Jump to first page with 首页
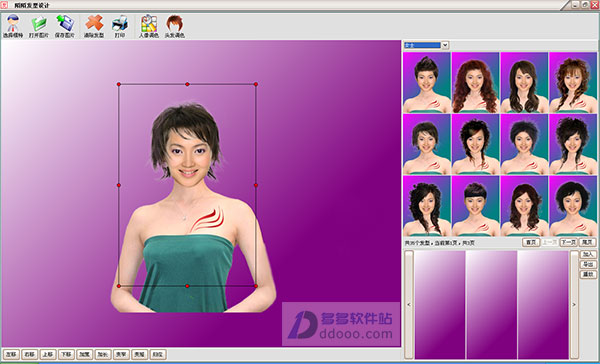 (531, 242)
